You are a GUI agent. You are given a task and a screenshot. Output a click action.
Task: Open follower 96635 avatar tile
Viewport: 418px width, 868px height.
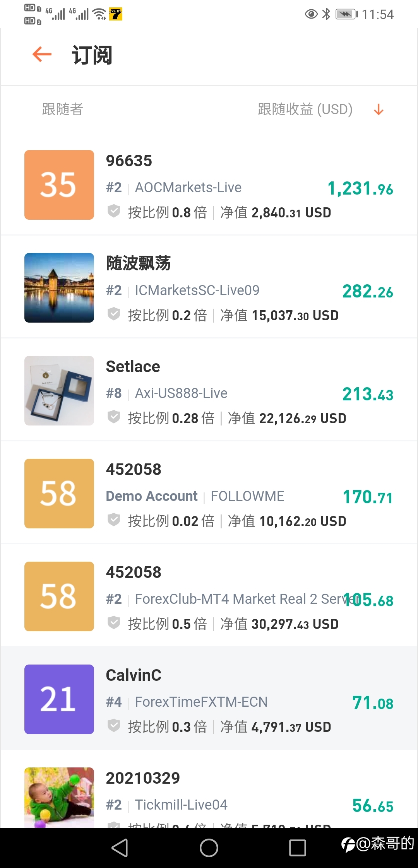(x=59, y=185)
